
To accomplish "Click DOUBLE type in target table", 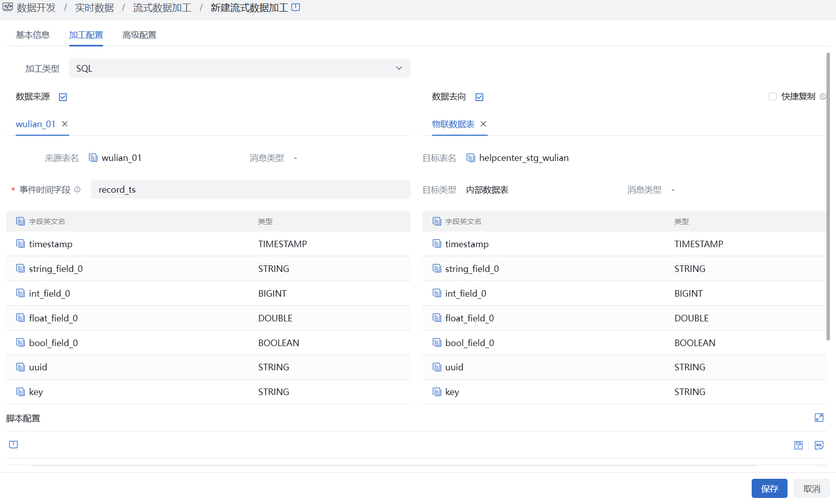I will click(692, 318).
